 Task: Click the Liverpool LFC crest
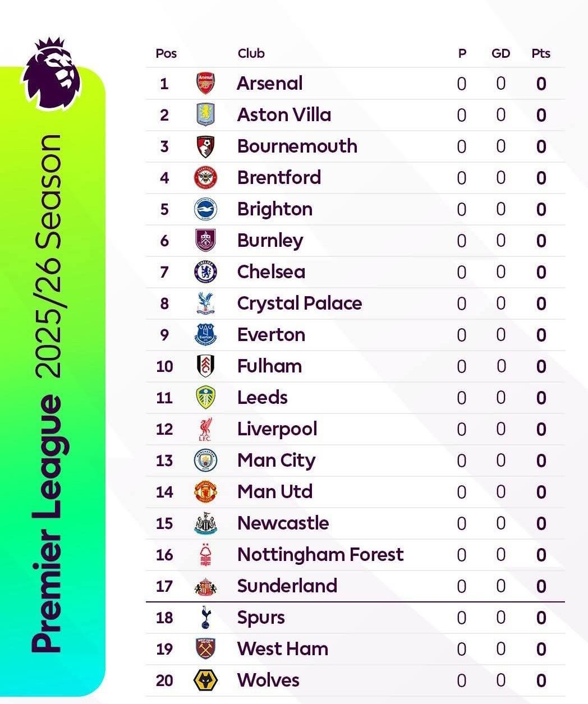[x=205, y=429]
